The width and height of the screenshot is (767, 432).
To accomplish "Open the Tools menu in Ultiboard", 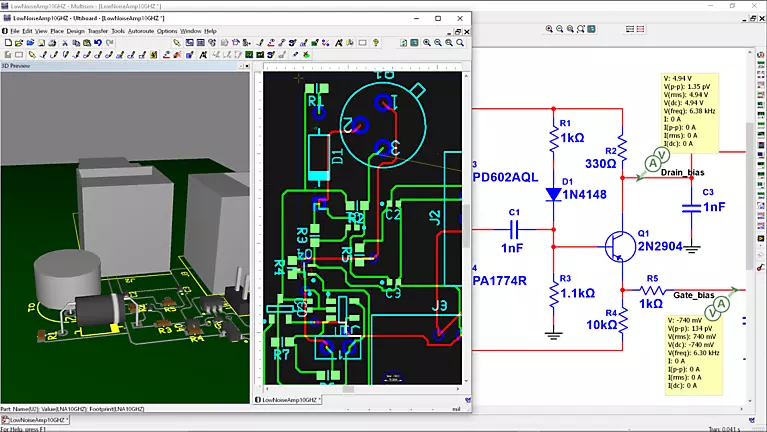I will [x=118, y=31].
